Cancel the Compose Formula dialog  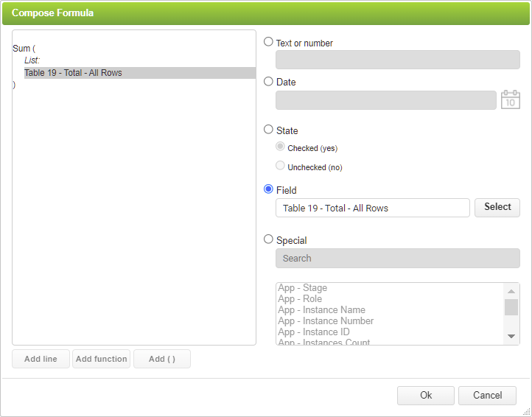pos(487,396)
